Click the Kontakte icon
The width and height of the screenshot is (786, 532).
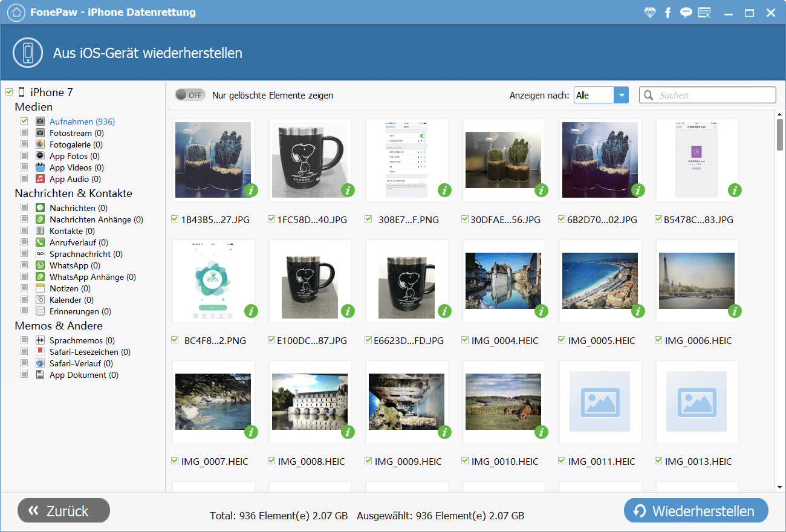[40, 231]
